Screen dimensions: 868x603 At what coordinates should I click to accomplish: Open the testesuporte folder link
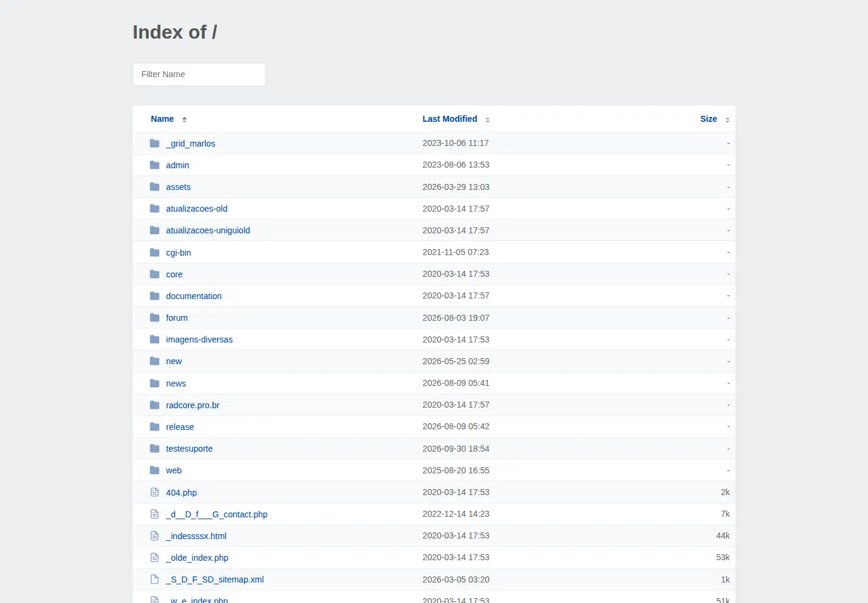pos(189,449)
